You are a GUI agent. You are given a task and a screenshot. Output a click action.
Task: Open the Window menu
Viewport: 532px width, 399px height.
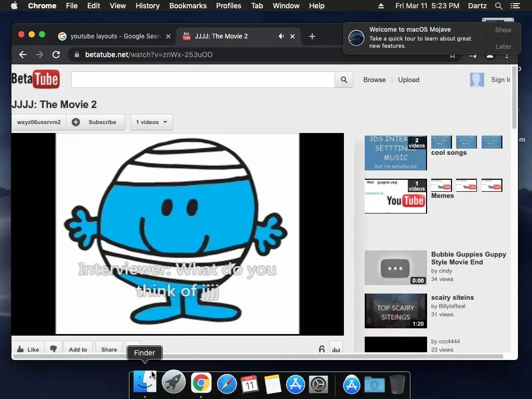[x=286, y=6]
